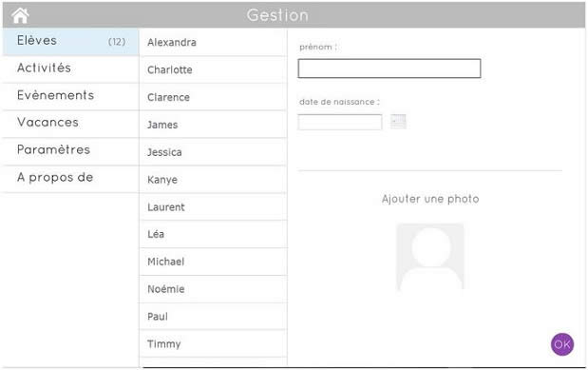The image size is (588, 370).
Task: Choose Clarence from the student list
Action: pyautogui.click(x=213, y=97)
